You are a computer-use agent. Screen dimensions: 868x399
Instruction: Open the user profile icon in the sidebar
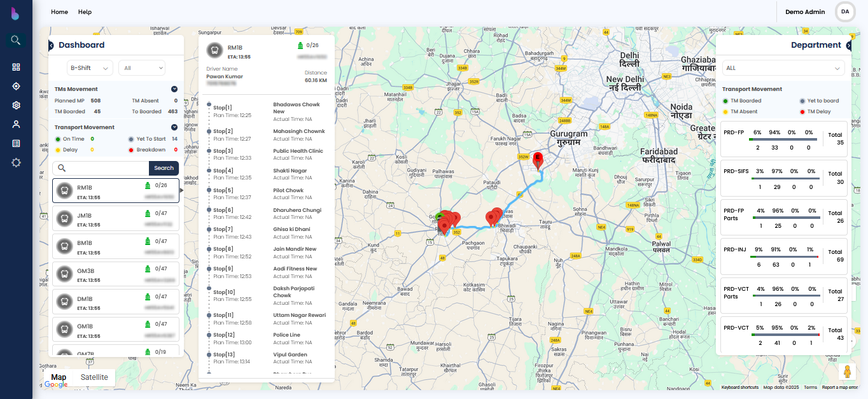[16, 124]
